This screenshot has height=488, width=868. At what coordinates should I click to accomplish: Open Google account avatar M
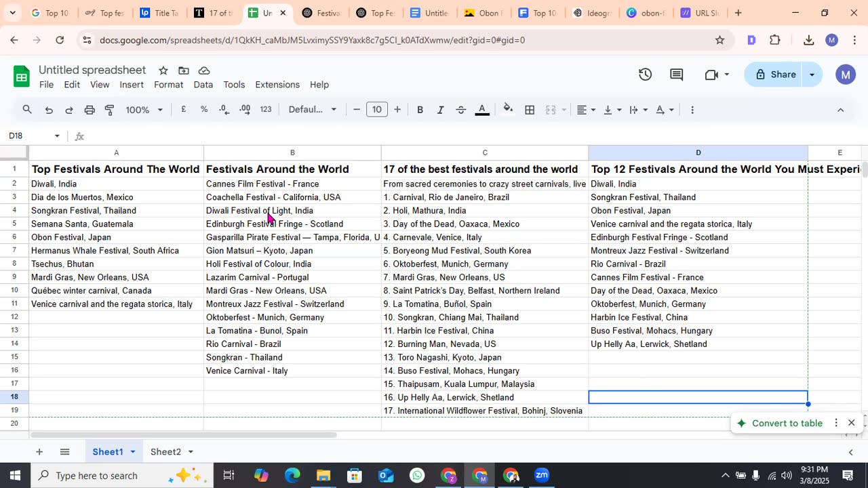pos(845,75)
